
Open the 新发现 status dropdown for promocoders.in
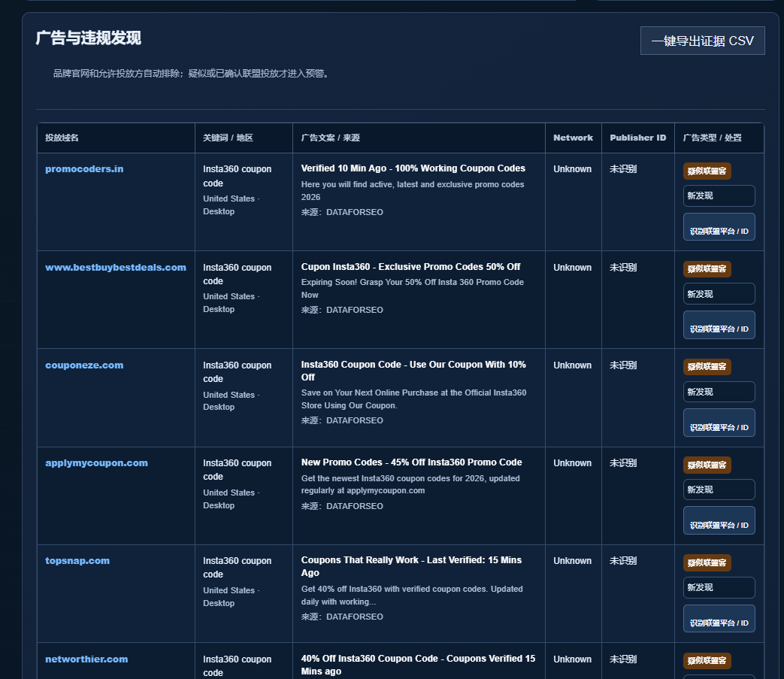point(719,196)
